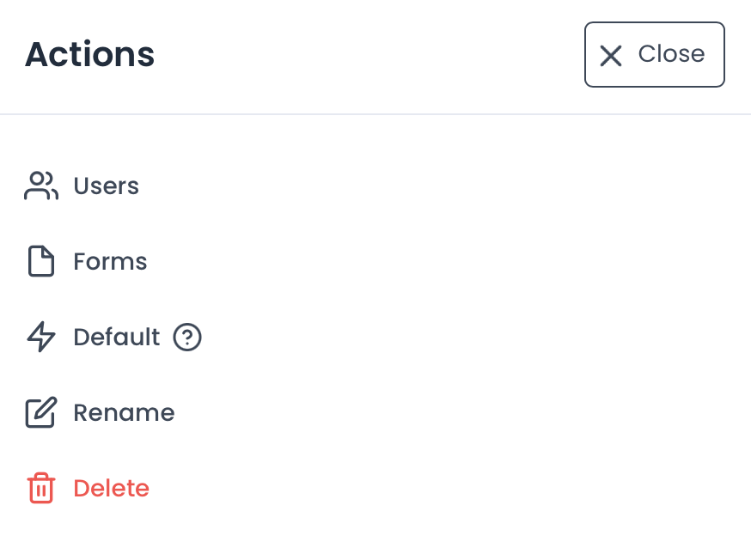Start renaming via the Rename action
This screenshot has width=751, height=560.
(x=124, y=413)
